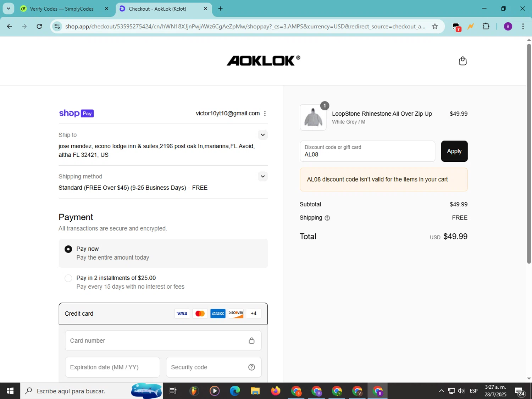Viewport: 532px width, 399px height.
Task: Open account options menu beside victor10yt10@gmail.com
Action: click(x=265, y=113)
